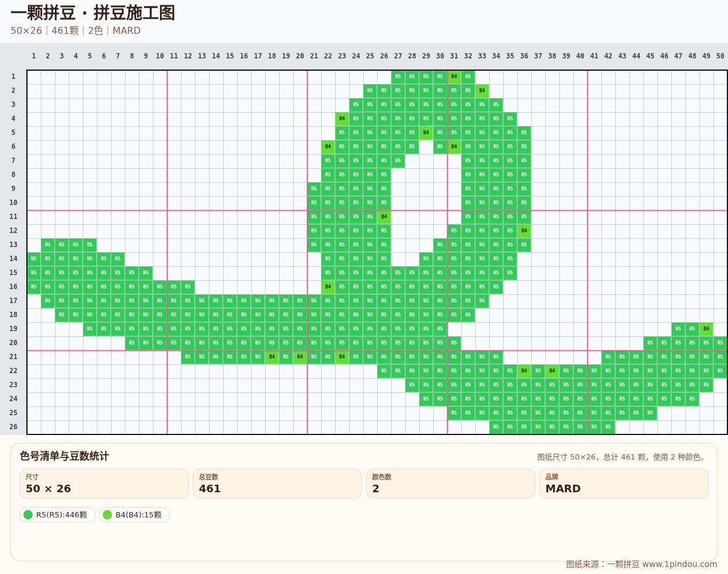Viewport: 728px width, 574px height.
Task: Click row header number 17
Action: (x=13, y=301)
